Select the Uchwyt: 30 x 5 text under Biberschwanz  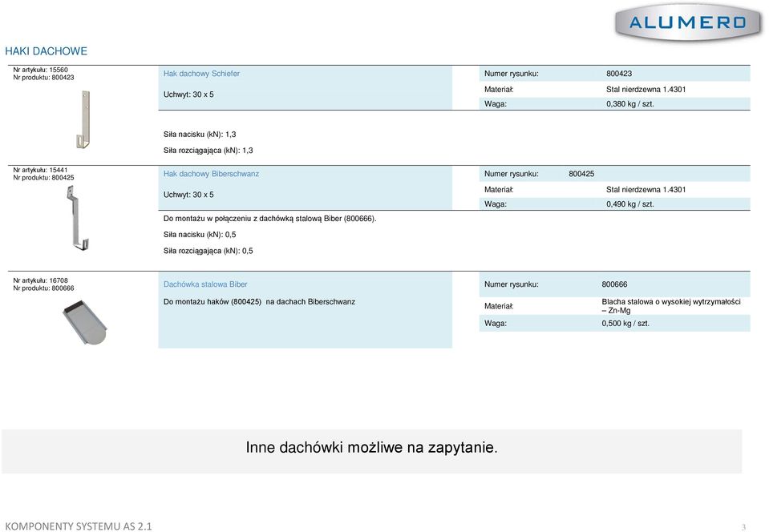point(188,195)
